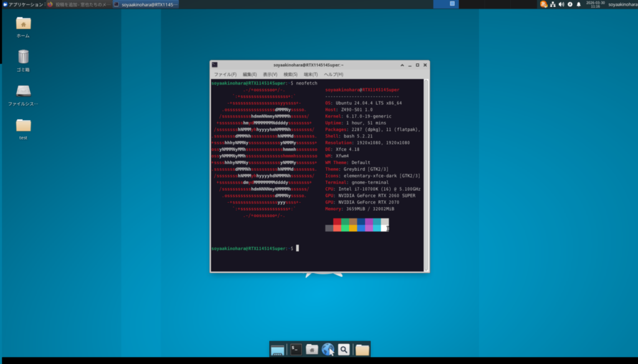Viewport: 638px width, 364px height.
Task: Open the notifications bell in panel
Action: (x=578, y=4)
